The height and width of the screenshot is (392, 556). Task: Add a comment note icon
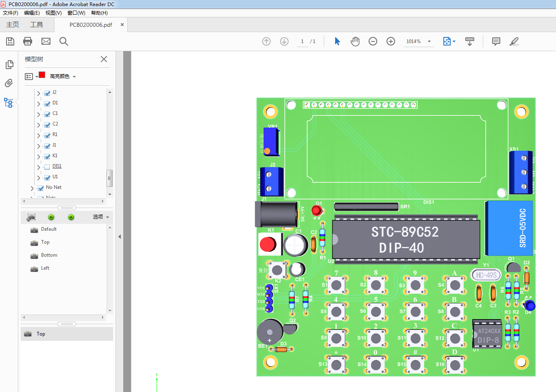coord(496,41)
